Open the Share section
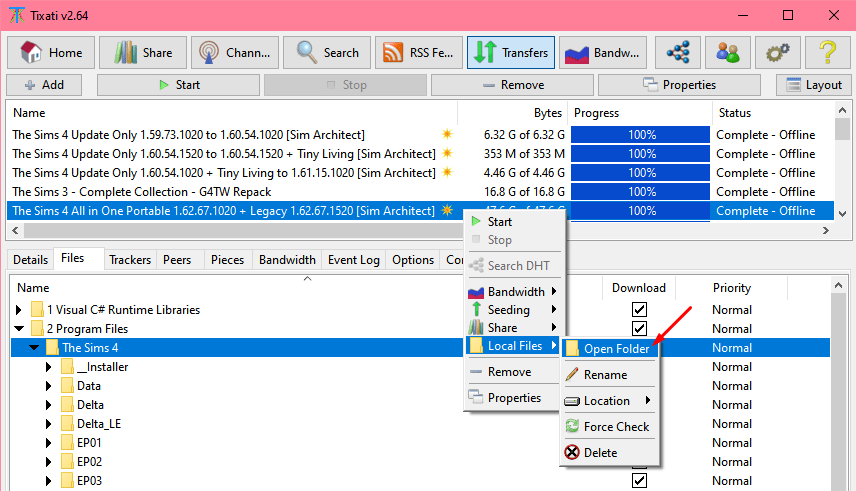Viewport: 856px width, 491px height. 143,52
